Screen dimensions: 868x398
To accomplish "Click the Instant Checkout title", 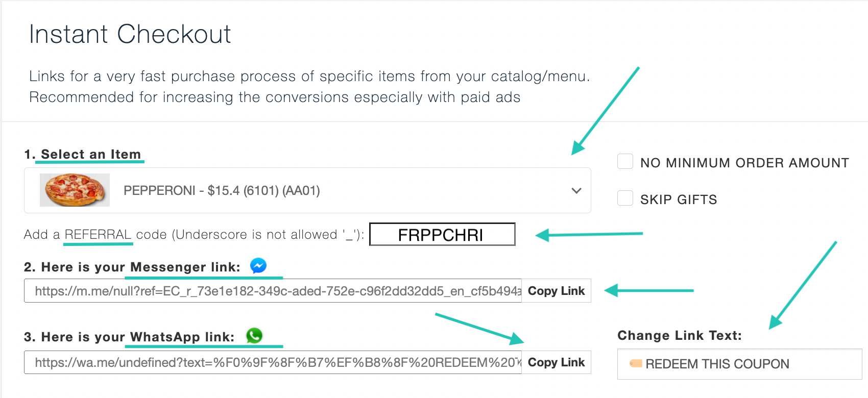I will click(x=130, y=34).
